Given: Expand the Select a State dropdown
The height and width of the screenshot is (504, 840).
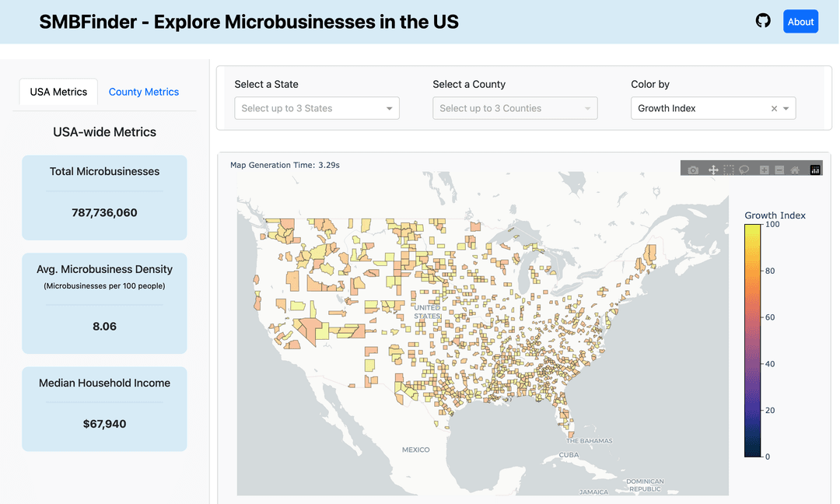Looking at the screenshot, I should coord(390,109).
